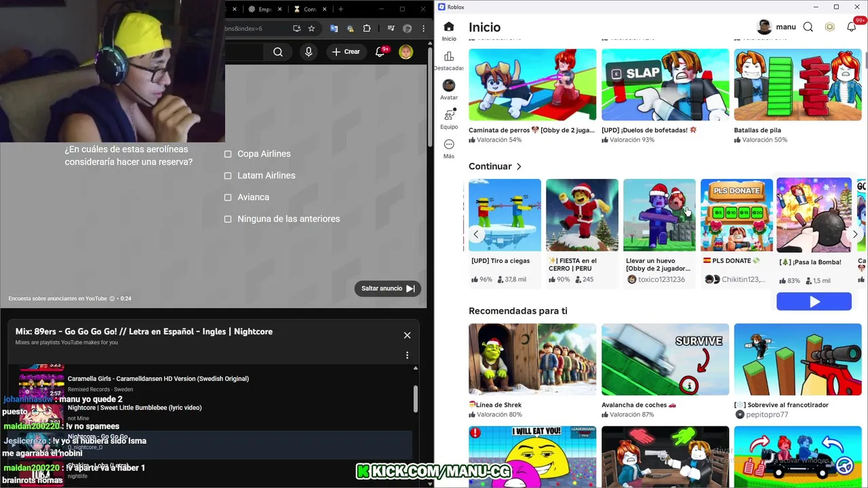This screenshot has width=868, height=488.
Task: Open Chrome profile avatar
Action: (407, 28)
